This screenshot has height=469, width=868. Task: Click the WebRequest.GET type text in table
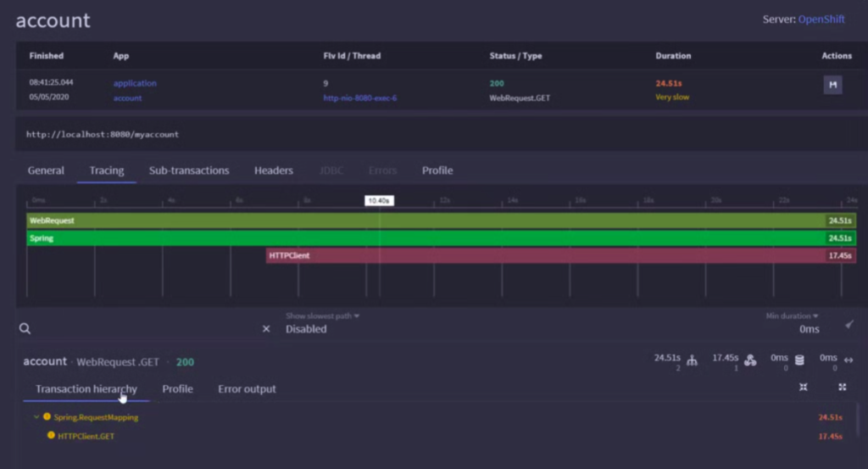520,98
